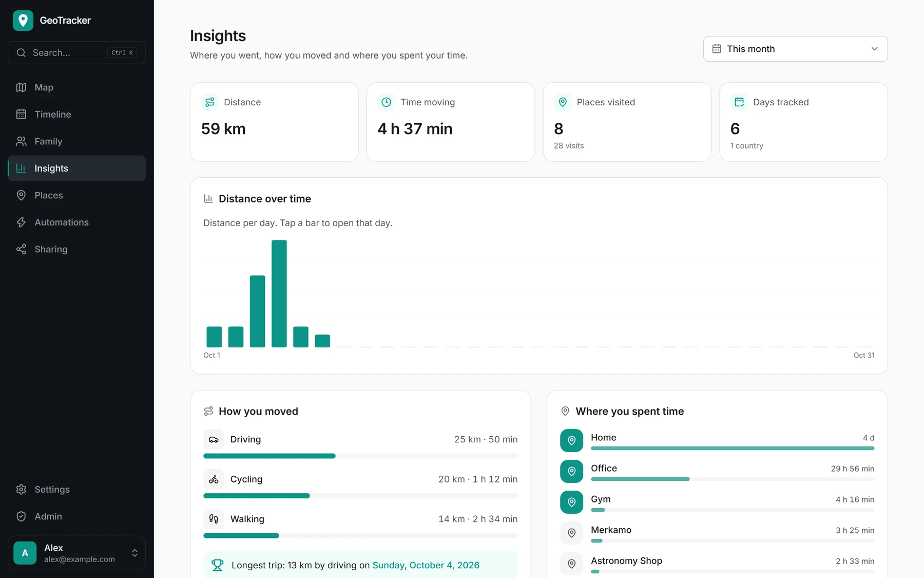
Task: Click the Distance card route icon
Action: click(210, 102)
